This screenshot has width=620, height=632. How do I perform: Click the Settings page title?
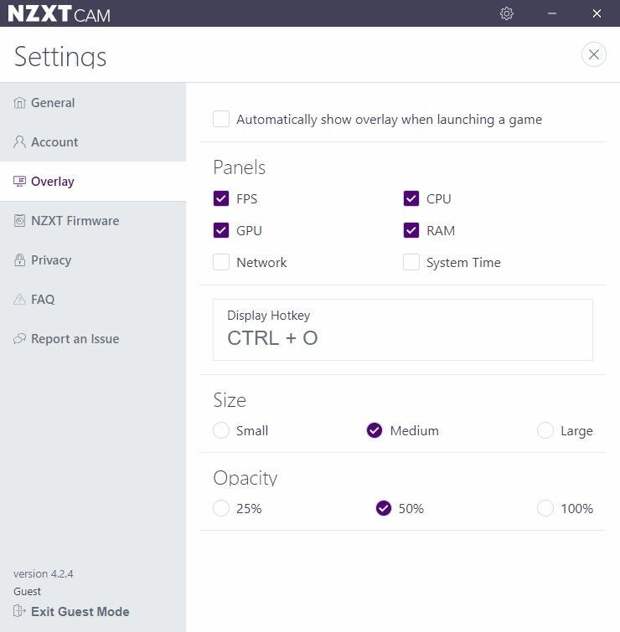[x=60, y=56]
